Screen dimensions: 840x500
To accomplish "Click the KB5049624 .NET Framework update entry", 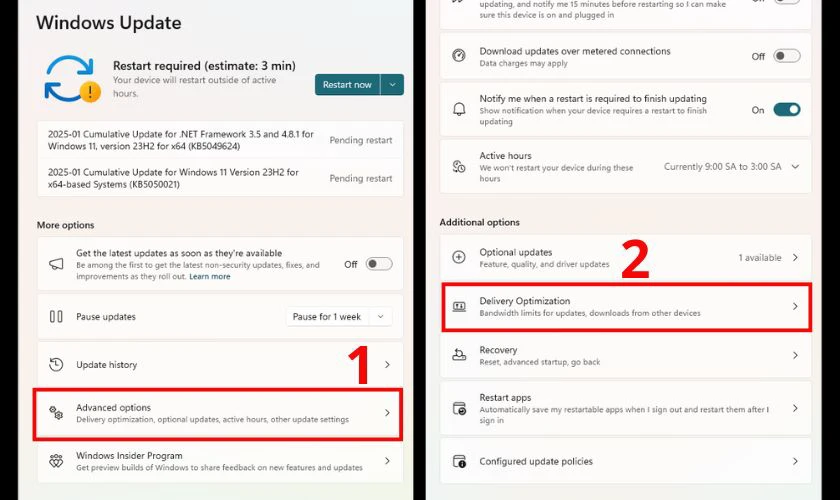I will 220,140.
